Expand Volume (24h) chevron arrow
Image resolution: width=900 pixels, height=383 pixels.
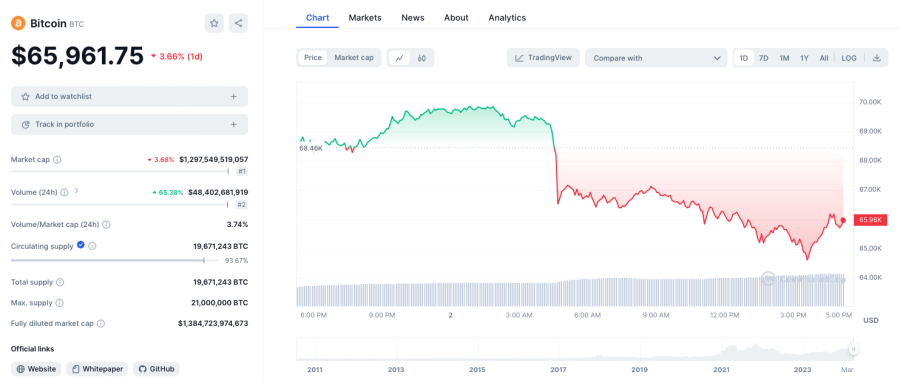click(x=76, y=191)
